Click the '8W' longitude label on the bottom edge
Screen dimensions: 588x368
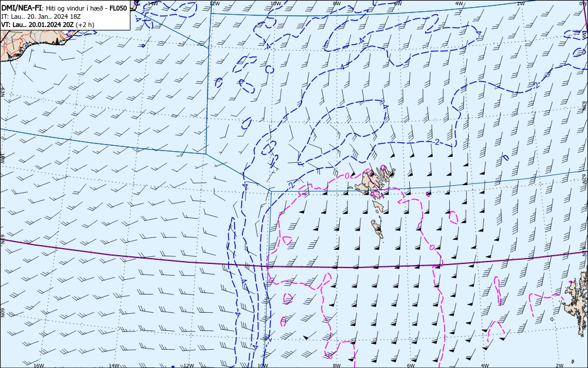coord(336,366)
